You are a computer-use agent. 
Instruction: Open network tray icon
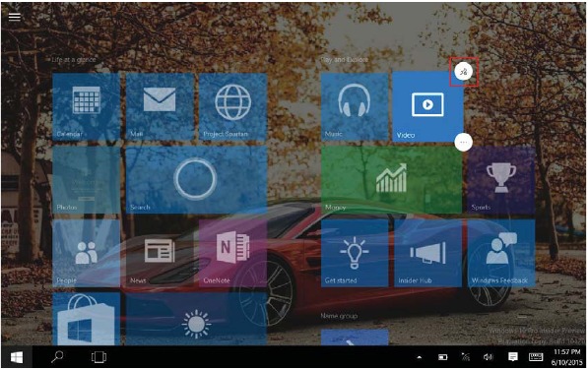(x=465, y=357)
